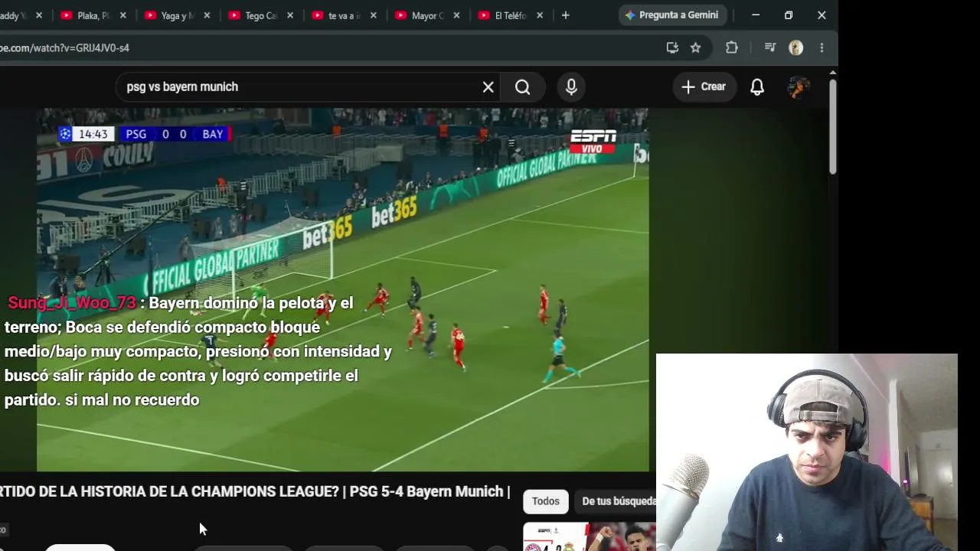Screen dimensions: 980x551
Task: Click the YouTube search magnifier button
Action: point(522,86)
